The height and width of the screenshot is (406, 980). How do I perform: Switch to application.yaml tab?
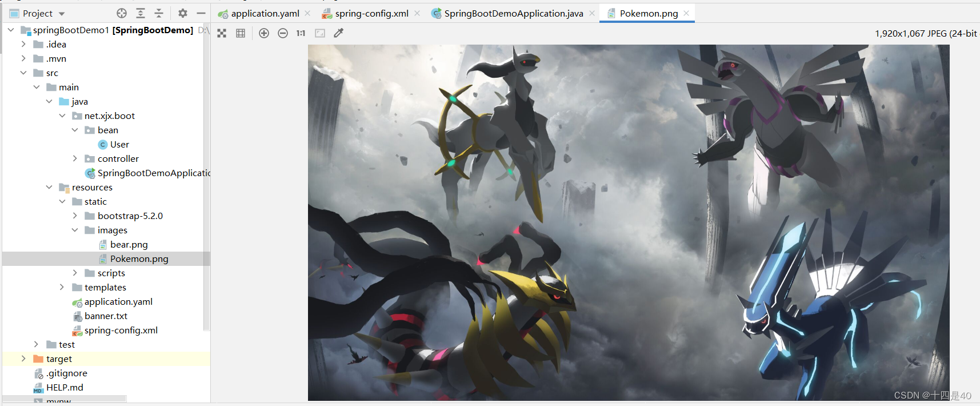coord(265,13)
